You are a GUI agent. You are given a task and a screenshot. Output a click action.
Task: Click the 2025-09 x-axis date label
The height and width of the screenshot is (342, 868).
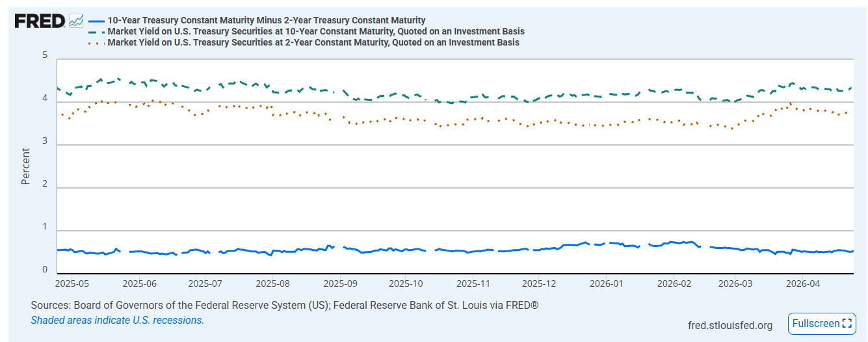click(341, 283)
